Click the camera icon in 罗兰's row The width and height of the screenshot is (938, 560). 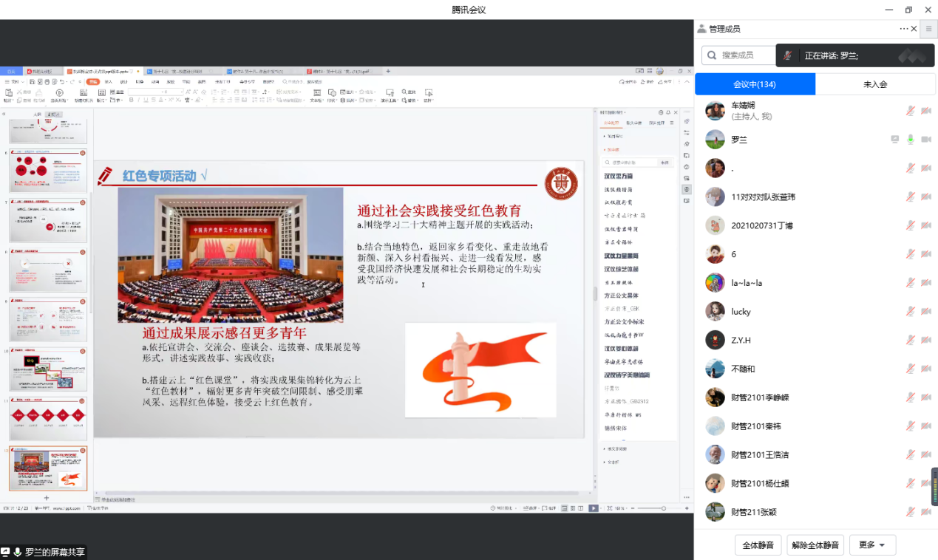coord(925,140)
